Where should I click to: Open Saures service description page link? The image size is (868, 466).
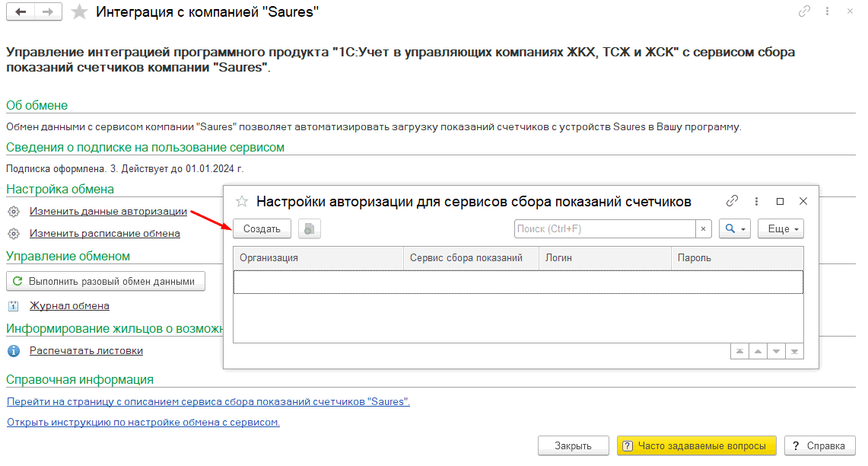click(x=208, y=401)
